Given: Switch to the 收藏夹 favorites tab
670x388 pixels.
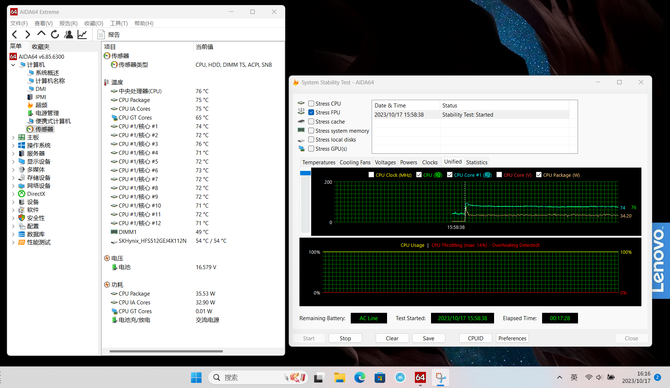Looking at the screenshot, I should 40,47.
